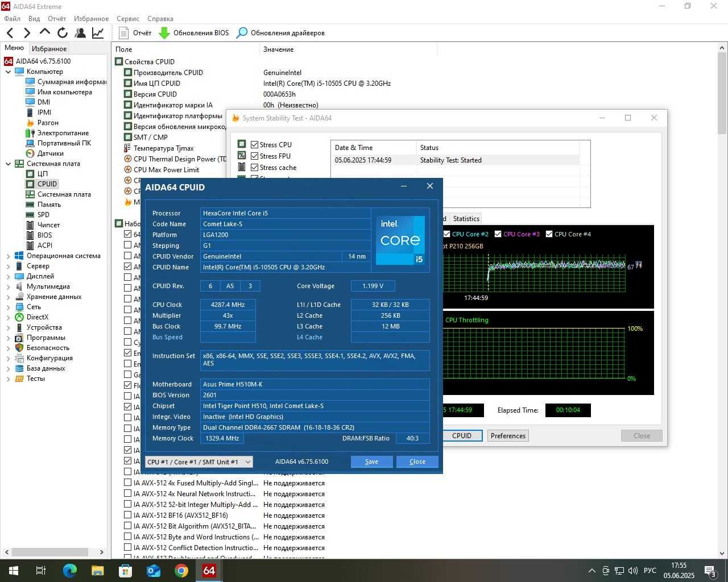Expand the Дисплей tree node

tap(8, 276)
